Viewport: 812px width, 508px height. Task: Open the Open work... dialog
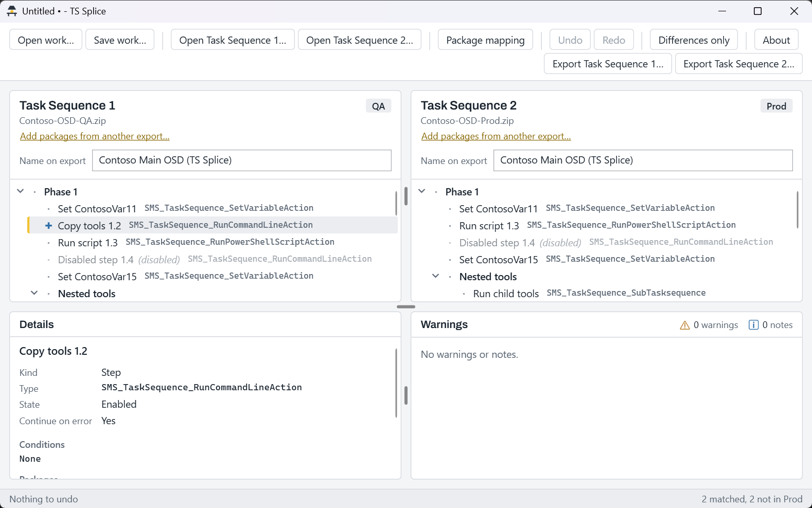click(x=46, y=40)
